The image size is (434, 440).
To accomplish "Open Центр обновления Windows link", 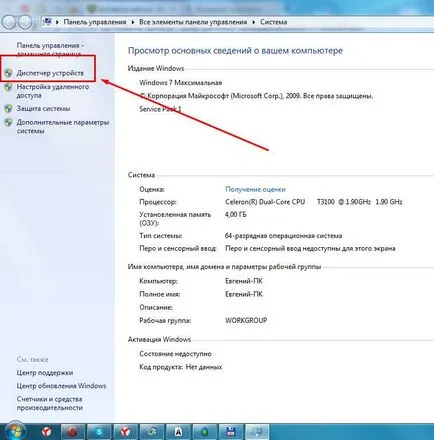I will tap(61, 386).
